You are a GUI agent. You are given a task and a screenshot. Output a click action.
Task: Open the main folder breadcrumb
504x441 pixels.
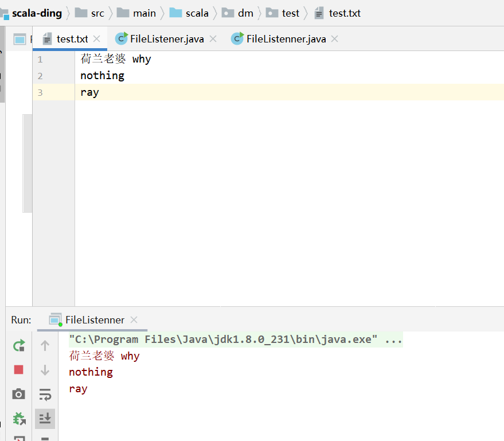[x=136, y=13]
